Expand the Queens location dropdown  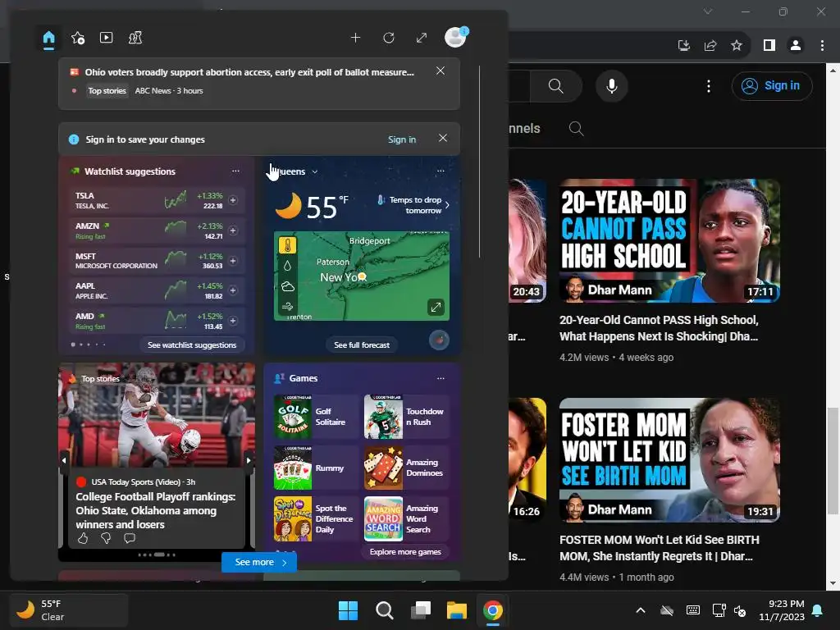pos(315,172)
